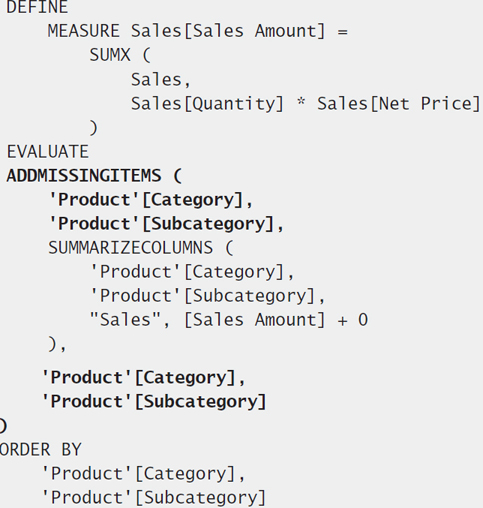The width and height of the screenshot is (483, 508).
Task: Click the first bold 'Product'[Subcategory] under ADDMISSINGITEMS
Action: pos(166,224)
